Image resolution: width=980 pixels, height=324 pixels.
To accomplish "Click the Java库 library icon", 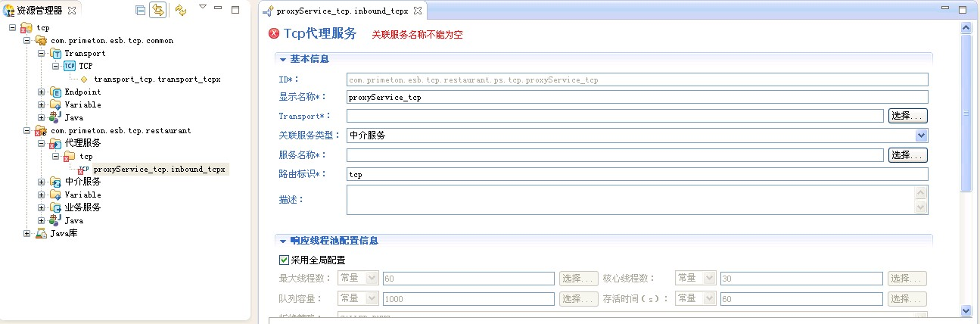I will 42,233.
